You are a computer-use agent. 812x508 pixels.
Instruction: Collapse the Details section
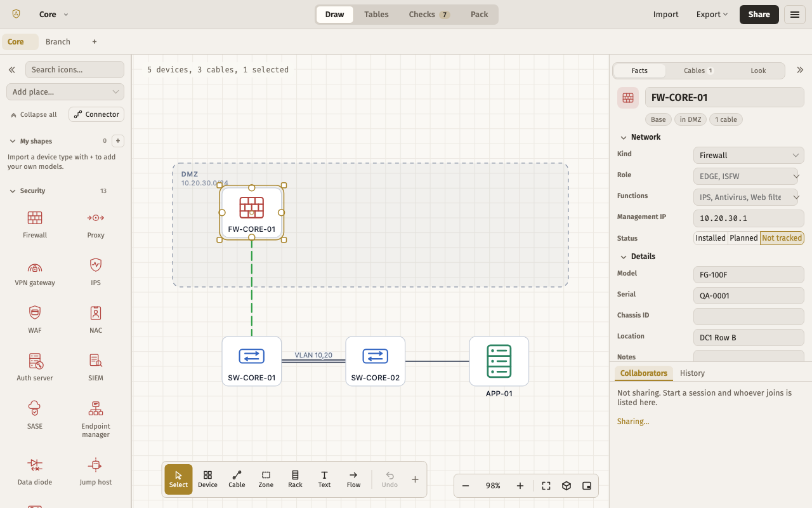638,257
